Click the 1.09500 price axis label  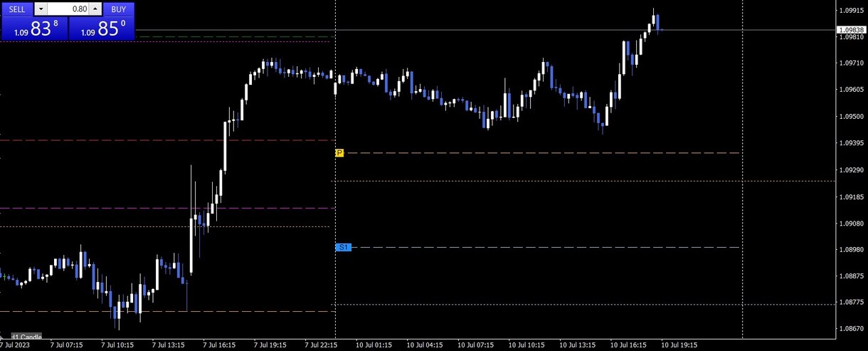[x=851, y=117]
